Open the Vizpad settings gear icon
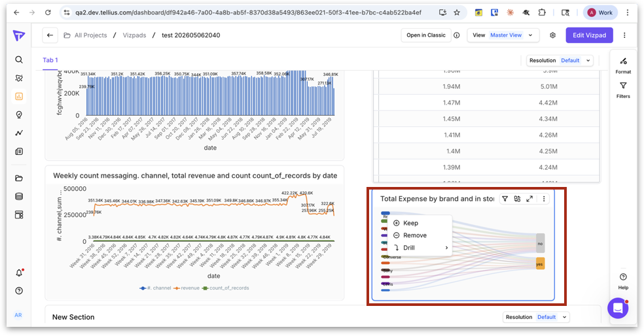This screenshot has height=336, width=644. (x=553, y=35)
